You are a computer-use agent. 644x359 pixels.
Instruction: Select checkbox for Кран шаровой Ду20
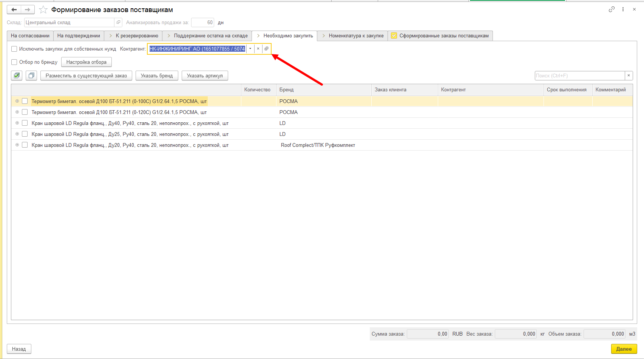pos(25,145)
